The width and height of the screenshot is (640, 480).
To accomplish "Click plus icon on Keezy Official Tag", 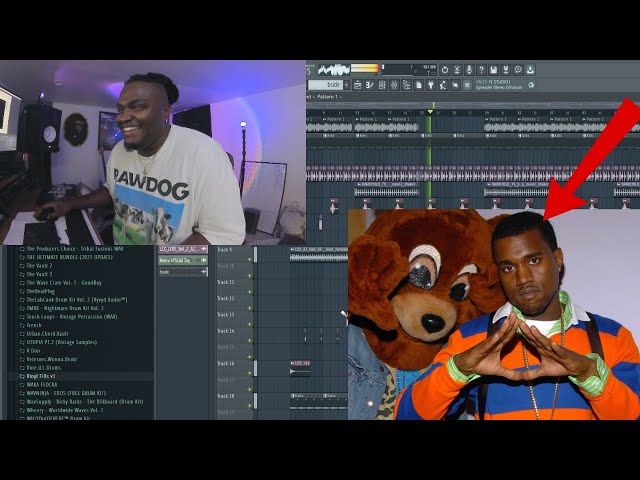I will [203, 260].
